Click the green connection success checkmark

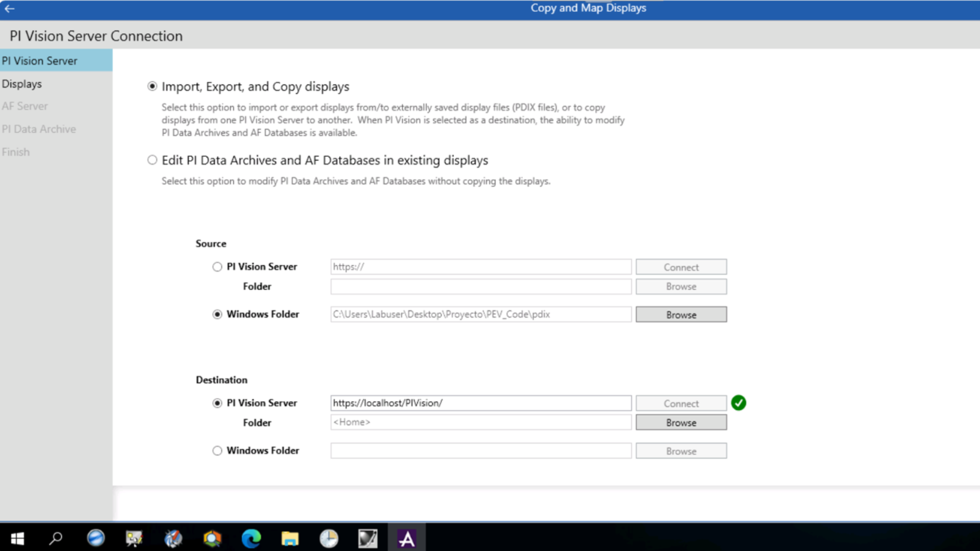(x=738, y=403)
